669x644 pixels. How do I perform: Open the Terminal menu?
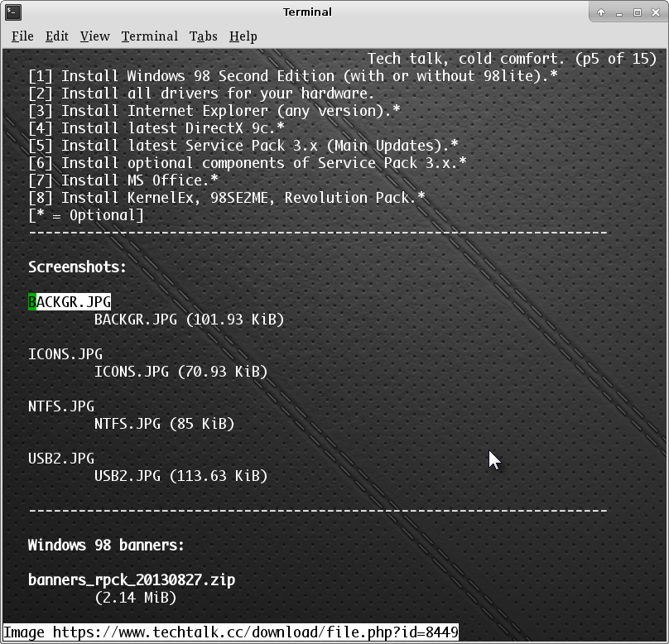click(149, 36)
